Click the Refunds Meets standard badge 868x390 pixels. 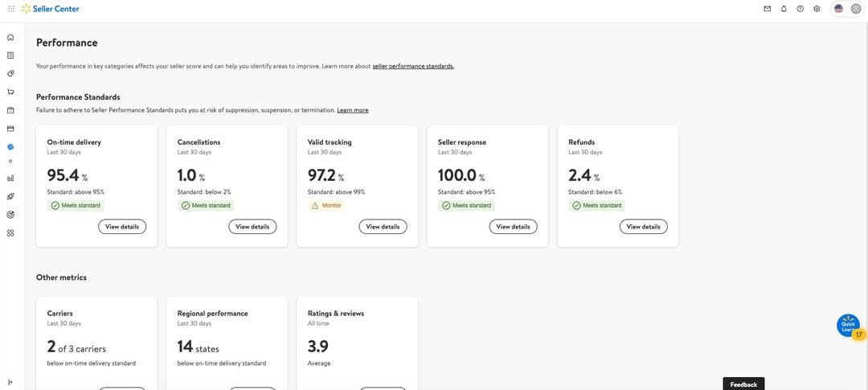tap(596, 206)
